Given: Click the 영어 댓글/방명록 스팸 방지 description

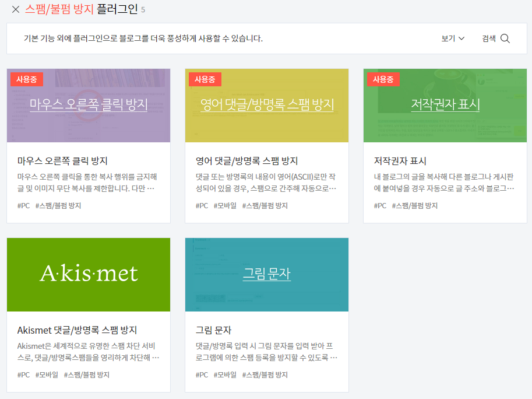Looking at the screenshot, I should pos(266,183).
